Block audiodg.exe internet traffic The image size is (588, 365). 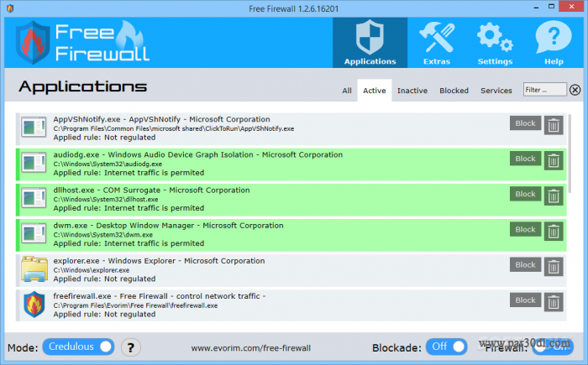[525, 159]
